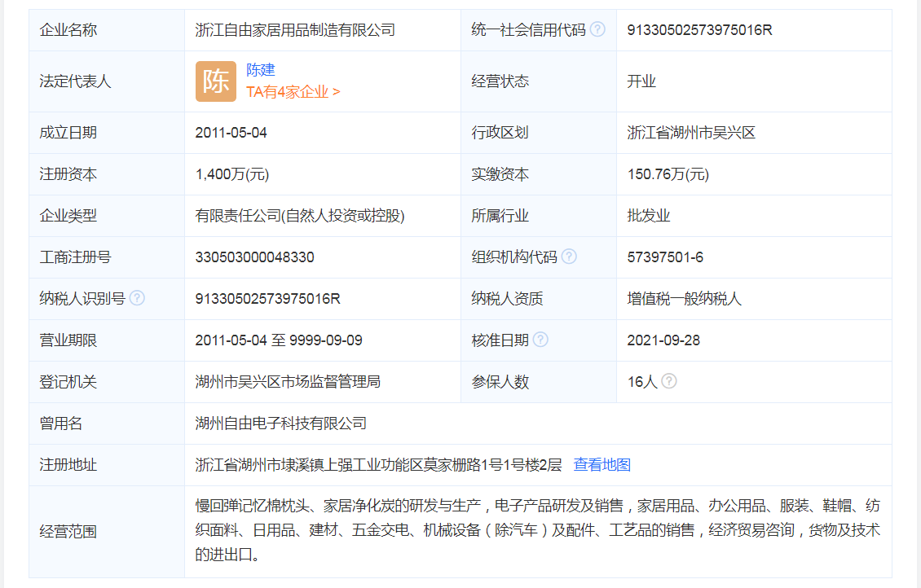Click the 参保人数 question mark icon
Image resolution: width=921 pixels, height=588 pixels.
[669, 380]
